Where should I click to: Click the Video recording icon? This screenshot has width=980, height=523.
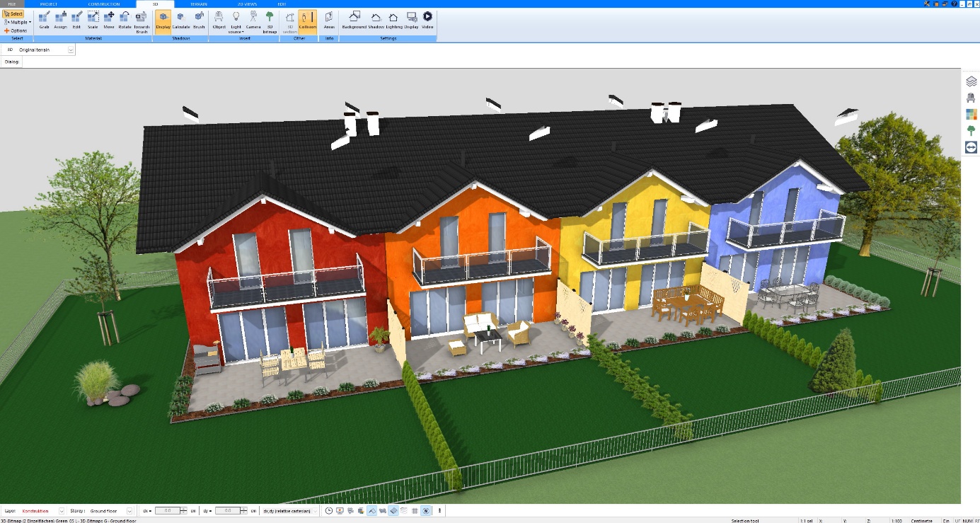(427, 19)
